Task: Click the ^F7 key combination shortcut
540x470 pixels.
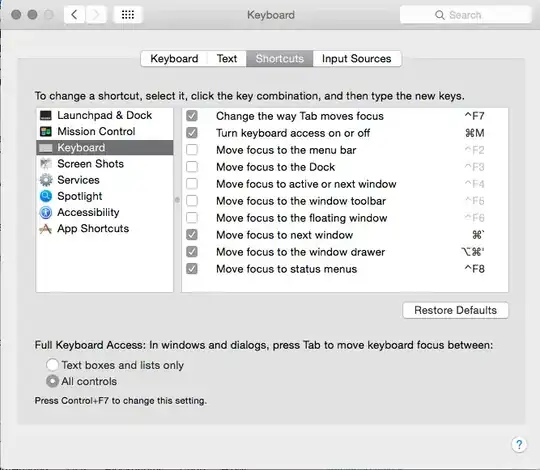Action: coord(475,116)
